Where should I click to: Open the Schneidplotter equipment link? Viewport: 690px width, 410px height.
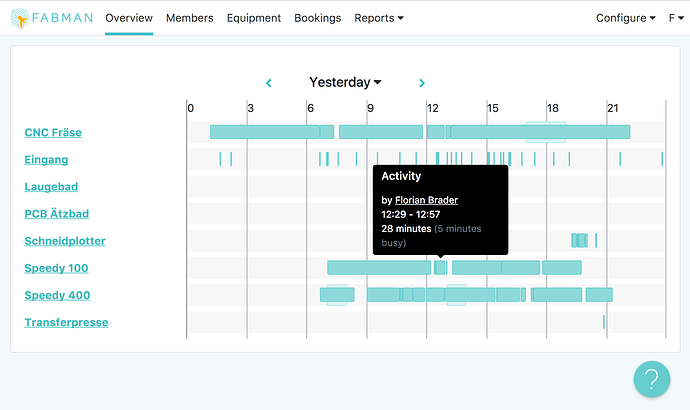[65, 241]
